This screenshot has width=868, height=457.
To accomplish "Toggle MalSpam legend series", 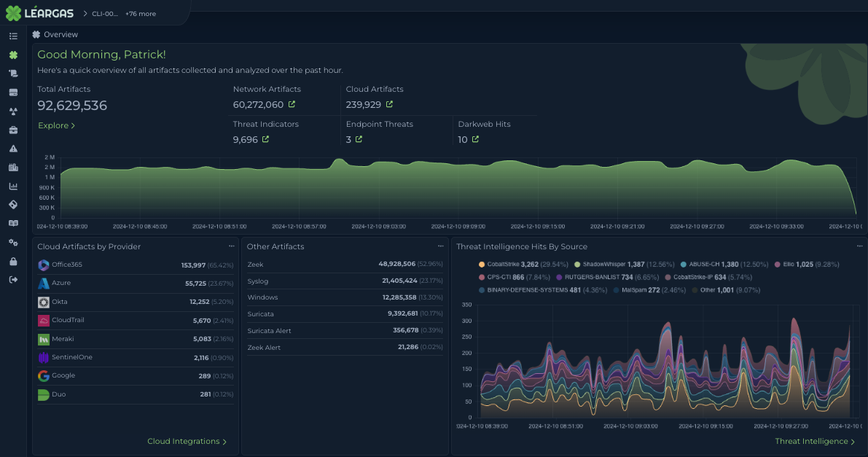I will pos(649,289).
